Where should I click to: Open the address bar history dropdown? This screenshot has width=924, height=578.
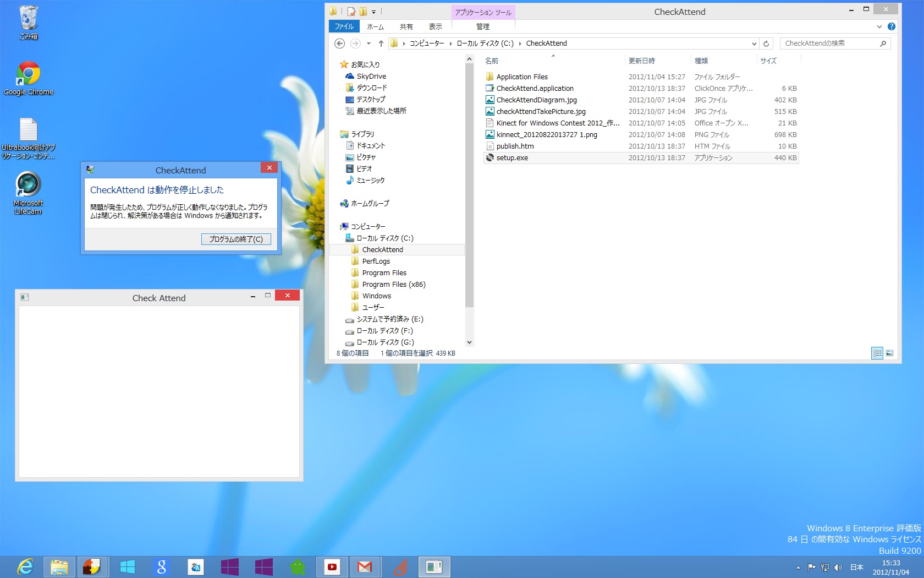point(754,43)
